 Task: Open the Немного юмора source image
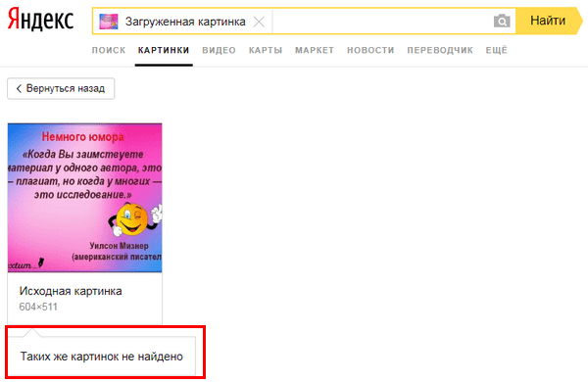pos(84,198)
